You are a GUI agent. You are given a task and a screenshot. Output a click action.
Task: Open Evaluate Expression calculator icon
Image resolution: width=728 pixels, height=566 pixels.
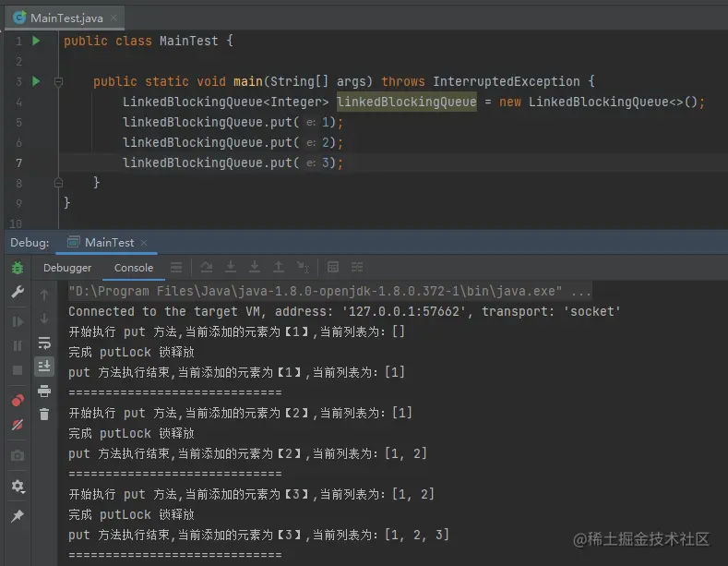coord(333,267)
